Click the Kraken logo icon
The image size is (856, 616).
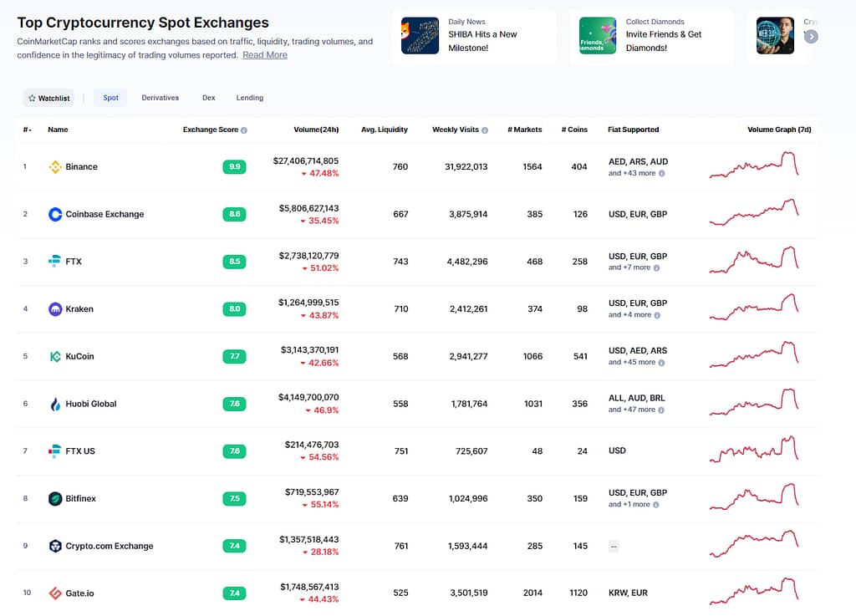(x=55, y=309)
